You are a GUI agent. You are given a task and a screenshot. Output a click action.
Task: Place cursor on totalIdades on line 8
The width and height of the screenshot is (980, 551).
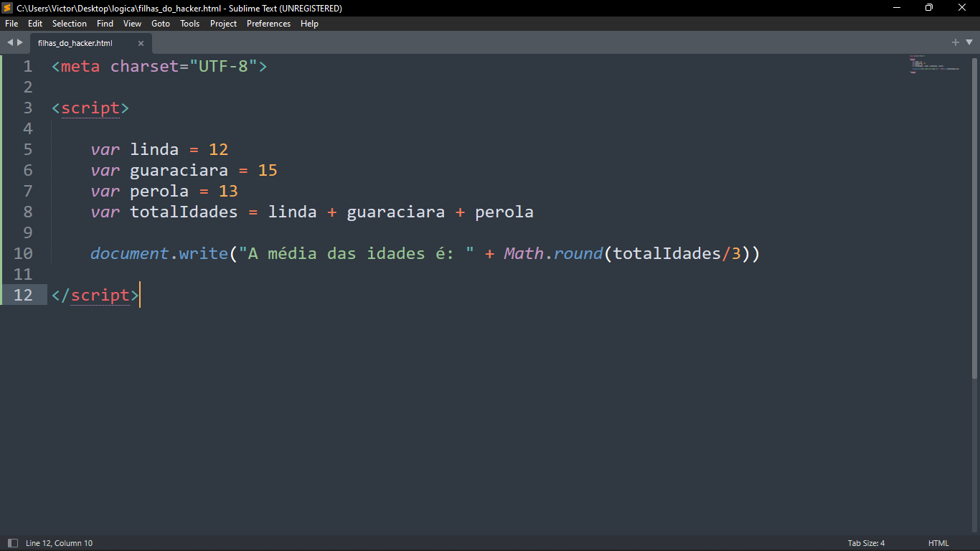tap(184, 212)
